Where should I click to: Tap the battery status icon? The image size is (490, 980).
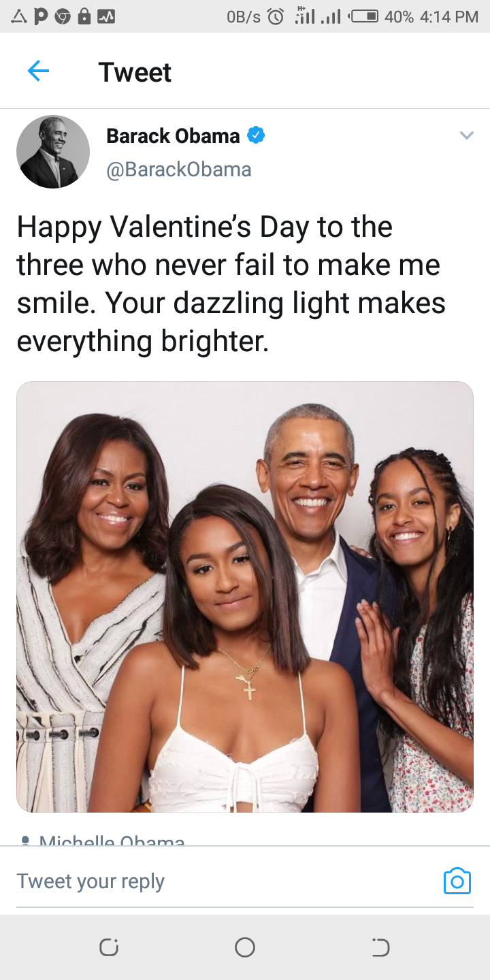363,16
